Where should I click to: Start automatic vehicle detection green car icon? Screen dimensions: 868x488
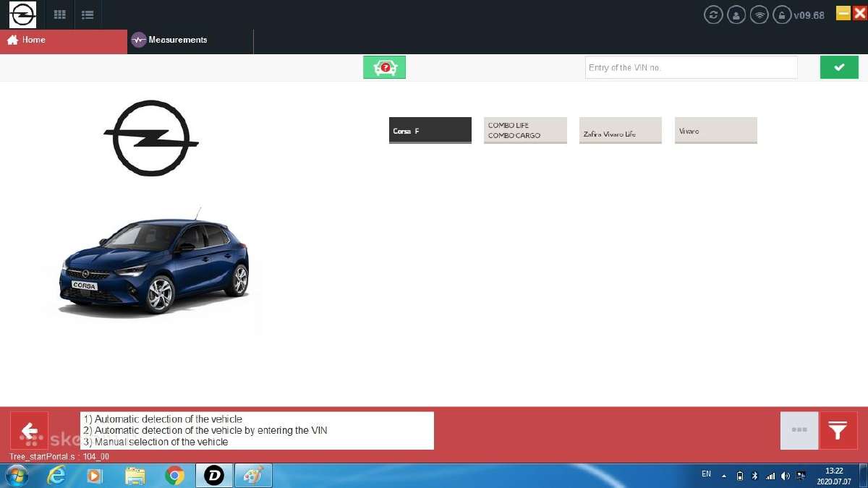384,67
